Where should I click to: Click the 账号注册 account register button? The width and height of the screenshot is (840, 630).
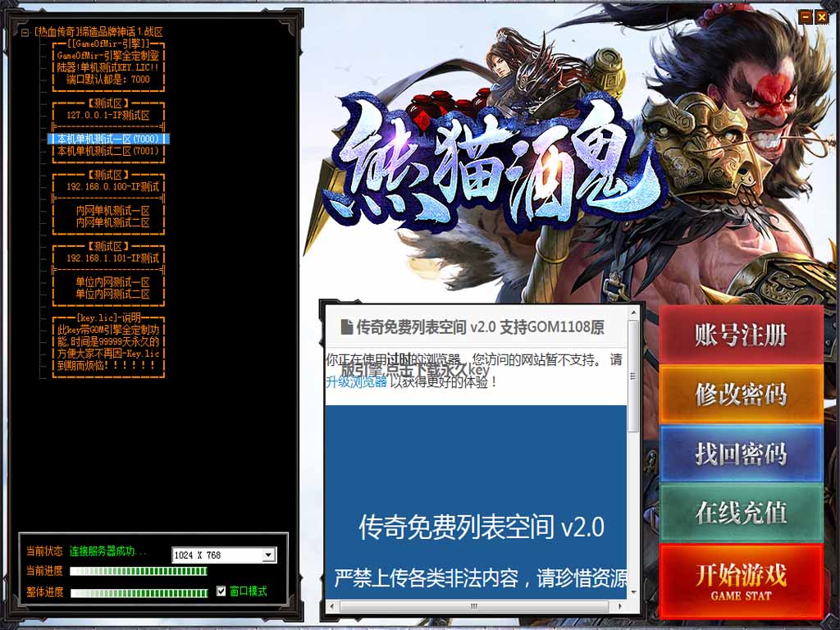point(741,336)
